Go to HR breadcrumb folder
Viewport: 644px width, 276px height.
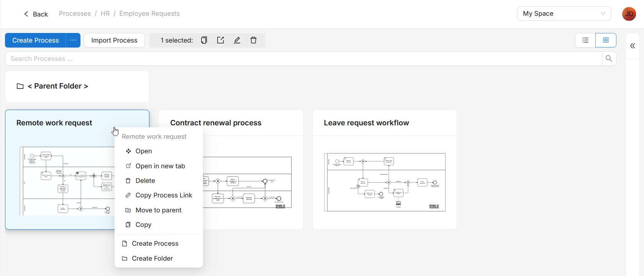tap(105, 13)
